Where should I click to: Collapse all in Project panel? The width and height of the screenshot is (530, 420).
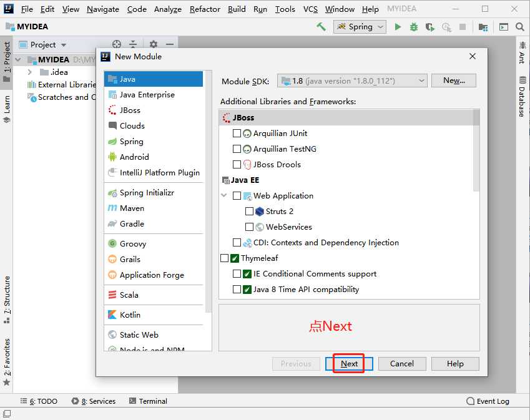click(x=133, y=44)
